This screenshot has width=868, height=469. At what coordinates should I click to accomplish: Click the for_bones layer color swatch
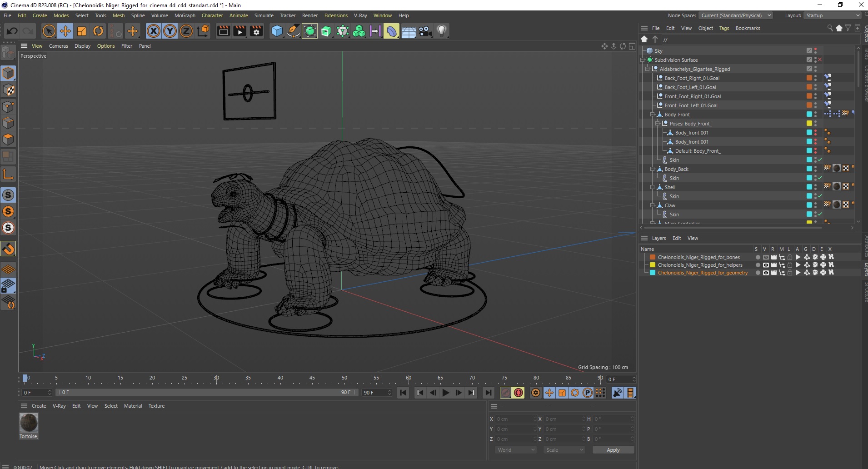click(x=653, y=257)
